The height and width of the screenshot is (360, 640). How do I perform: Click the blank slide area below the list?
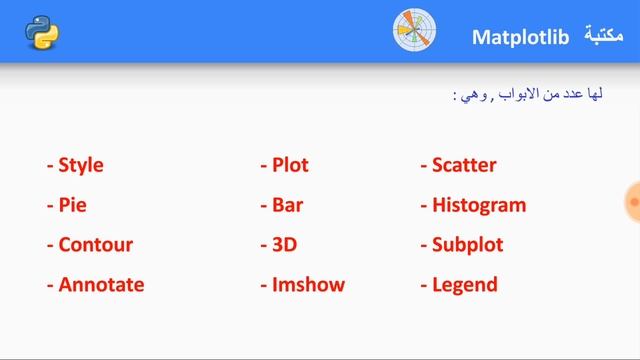point(320,329)
